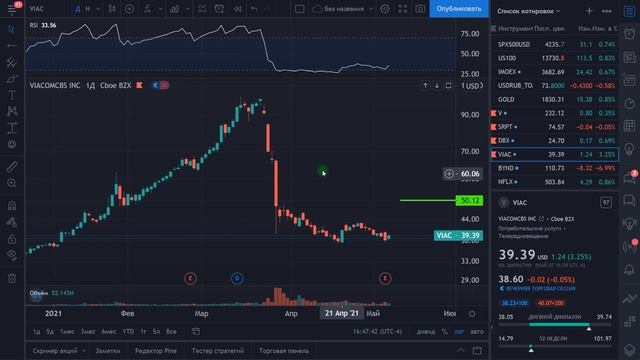Viewport: 640px width, 360px height.
Task: Expand the timeframe interval dropdown arrow
Action: pos(98,9)
